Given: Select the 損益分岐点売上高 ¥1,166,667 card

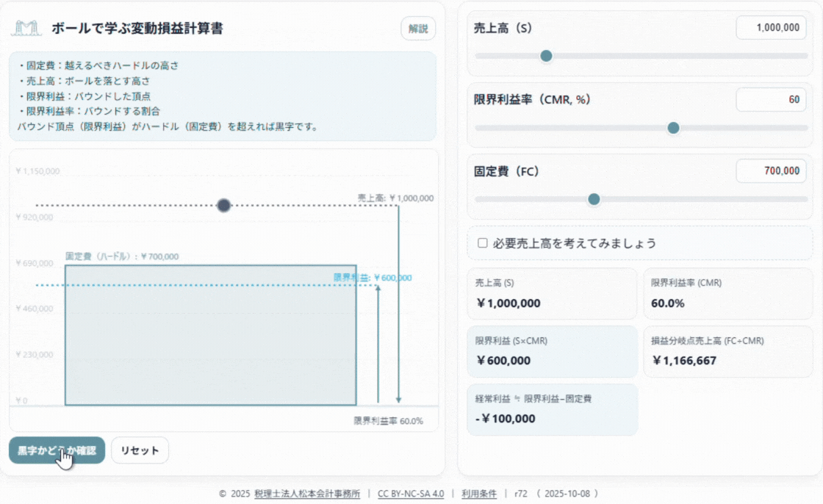Looking at the screenshot, I should click(728, 352).
